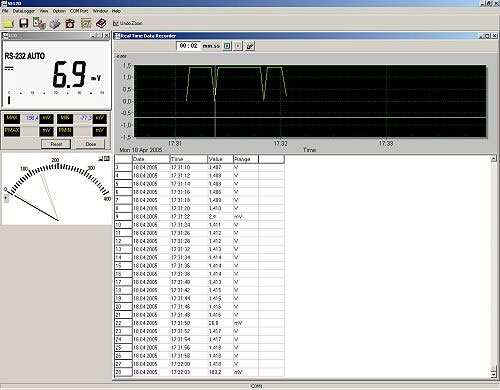This screenshot has height=390, width=500.
Task: Click the yellow open folder toolbar icon
Action: [x=9, y=23]
